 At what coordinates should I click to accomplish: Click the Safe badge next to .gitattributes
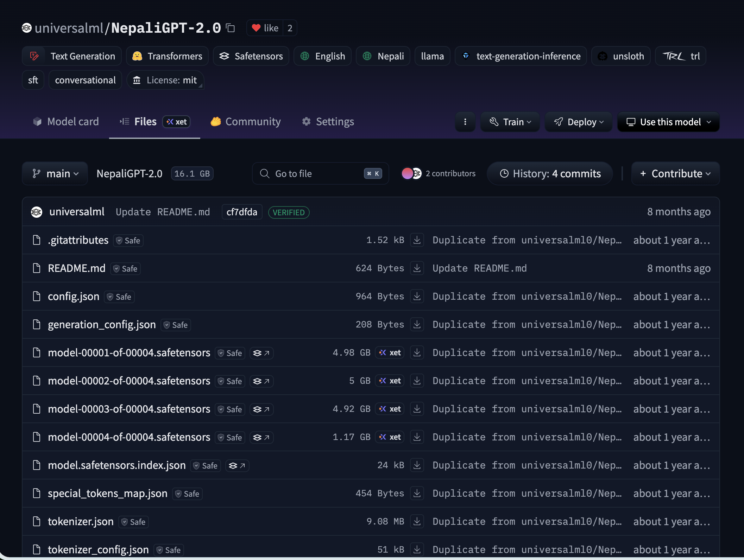point(128,241)
